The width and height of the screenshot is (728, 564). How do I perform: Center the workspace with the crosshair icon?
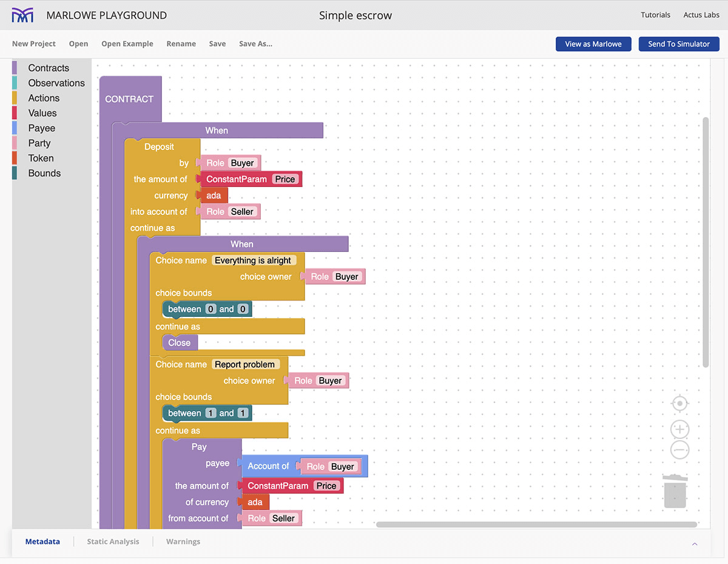679,404
